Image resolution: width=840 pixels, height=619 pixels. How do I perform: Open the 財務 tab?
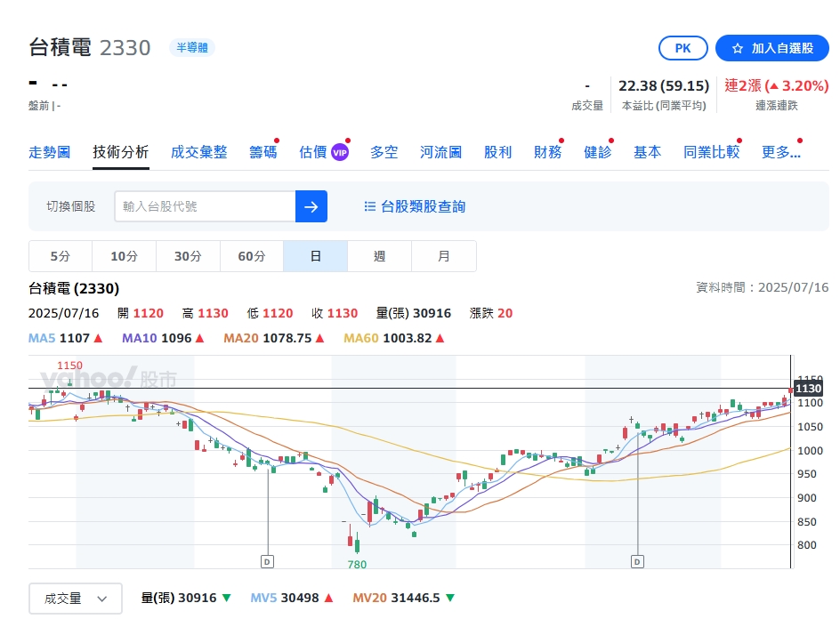pyautogui.click(x=547, y=152)
